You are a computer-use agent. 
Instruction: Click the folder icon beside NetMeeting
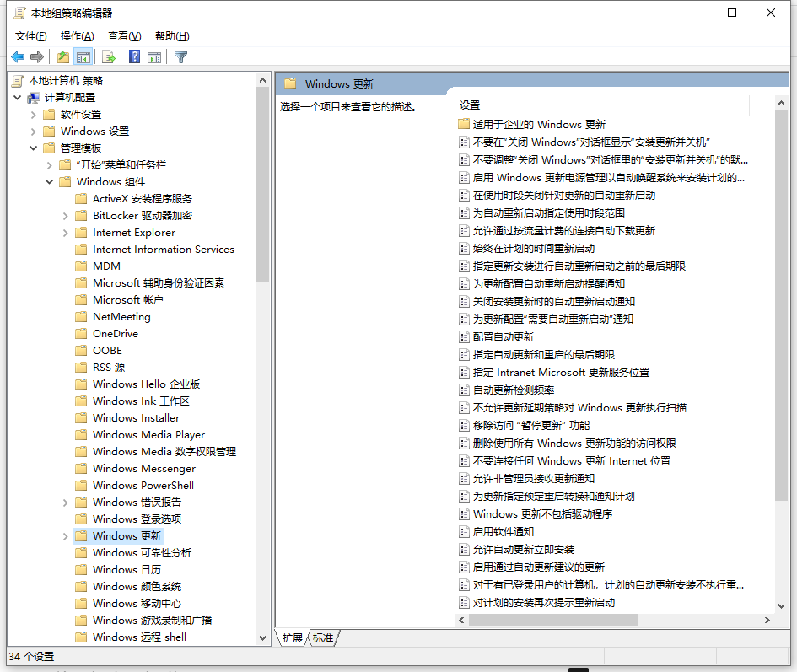(81, 317)
